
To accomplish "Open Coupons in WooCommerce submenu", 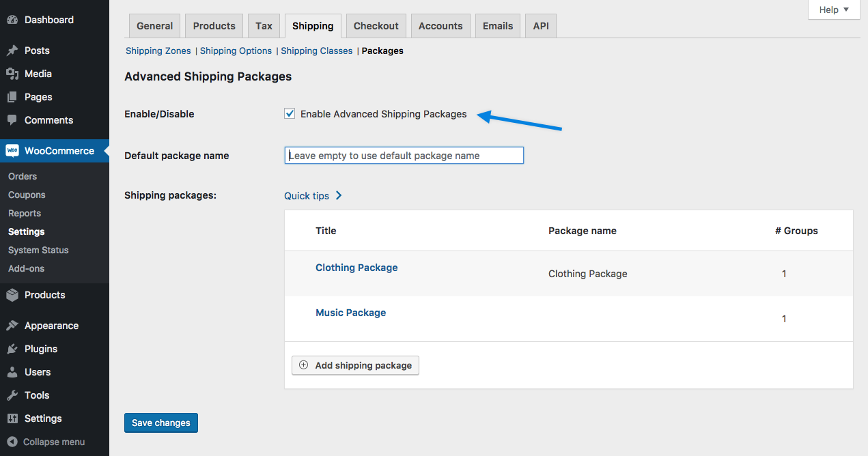I will 27,195.
